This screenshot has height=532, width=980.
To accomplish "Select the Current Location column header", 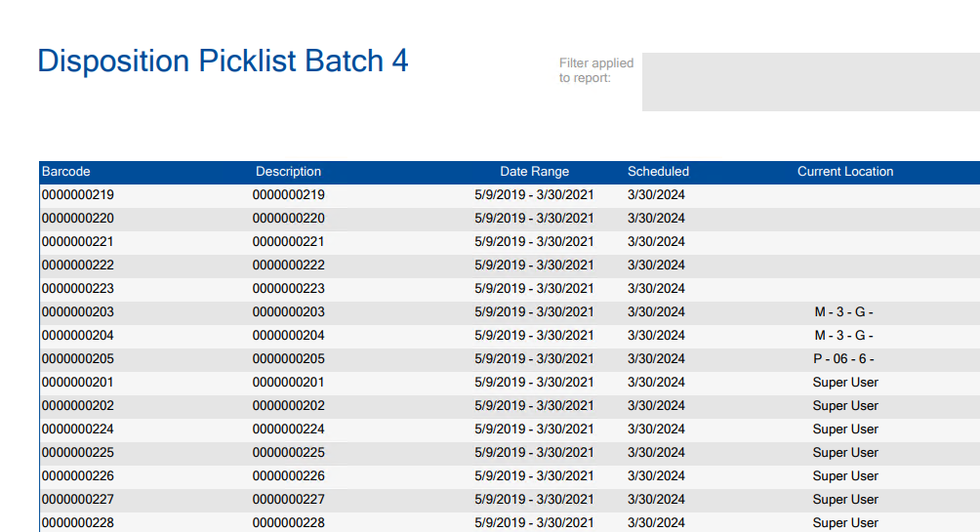I will (x=845, y=172).
